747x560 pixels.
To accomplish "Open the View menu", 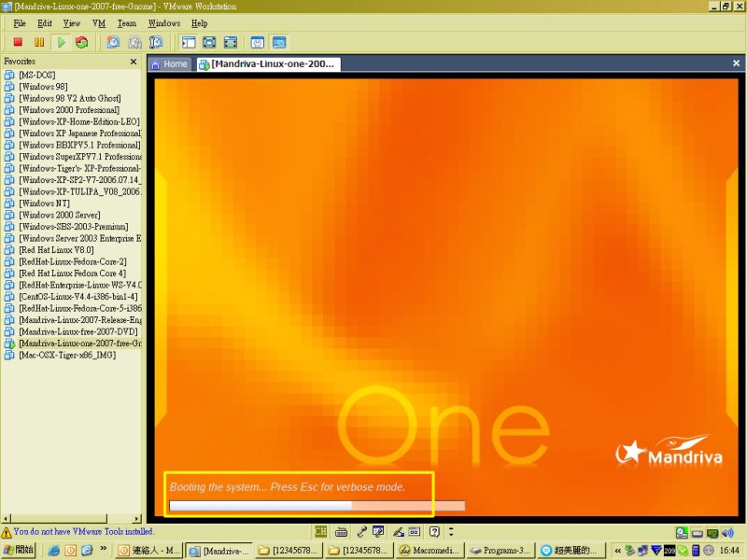I will (x=72, y=23).
